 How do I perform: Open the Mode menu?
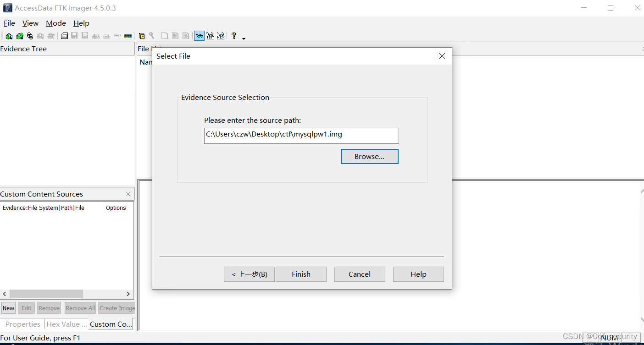click(56, 23)
